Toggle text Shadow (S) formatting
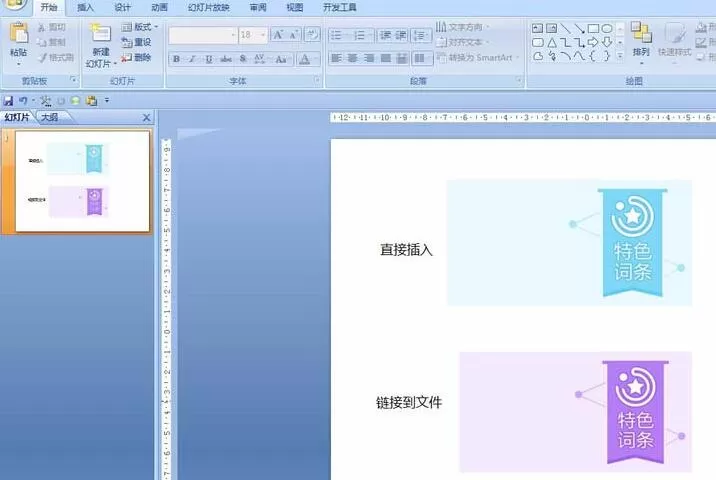The height and width of the screenshot is (480, 716). (x=243, y=59)
